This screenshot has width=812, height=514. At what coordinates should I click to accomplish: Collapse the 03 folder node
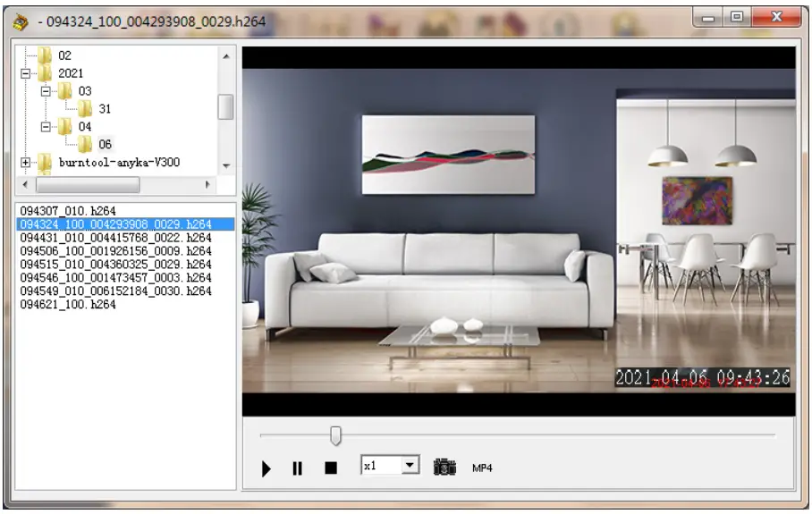(46, 91)
